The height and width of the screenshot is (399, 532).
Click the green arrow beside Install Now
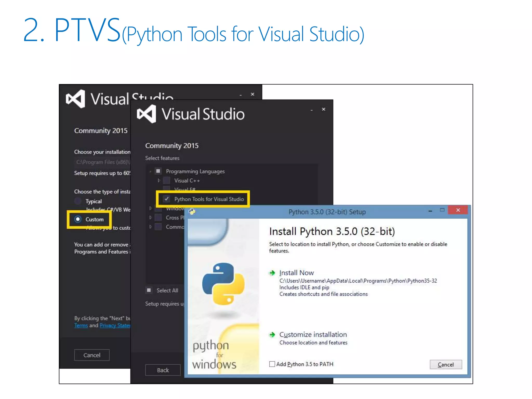pyautogui.click(x=272, y=273)
